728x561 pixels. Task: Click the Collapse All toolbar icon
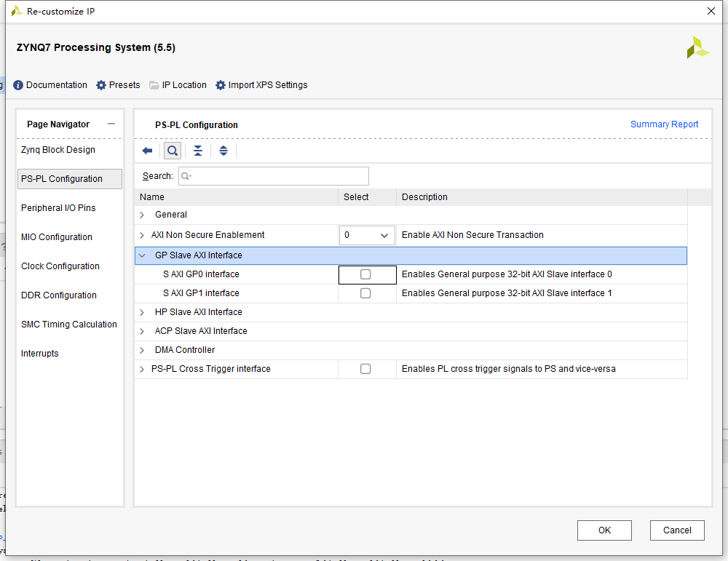pyautogui.click(x=198, y=151)
